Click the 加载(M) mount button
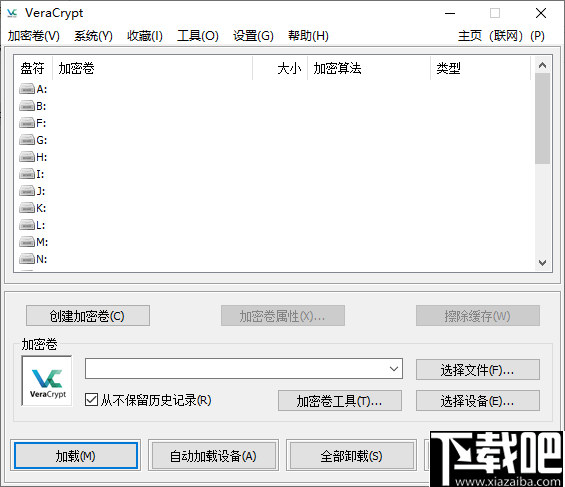The height and width of the screenshot is (487, 565). coord(76,456)
